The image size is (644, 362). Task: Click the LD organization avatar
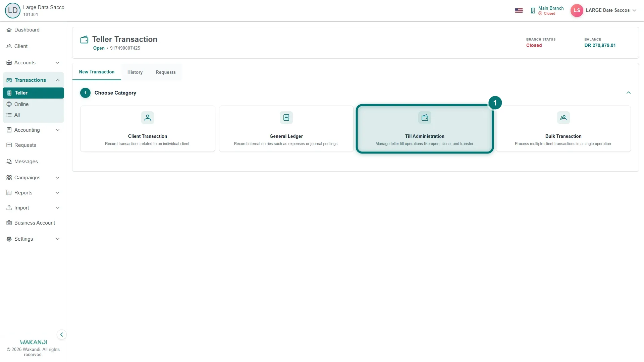(13, 10)
